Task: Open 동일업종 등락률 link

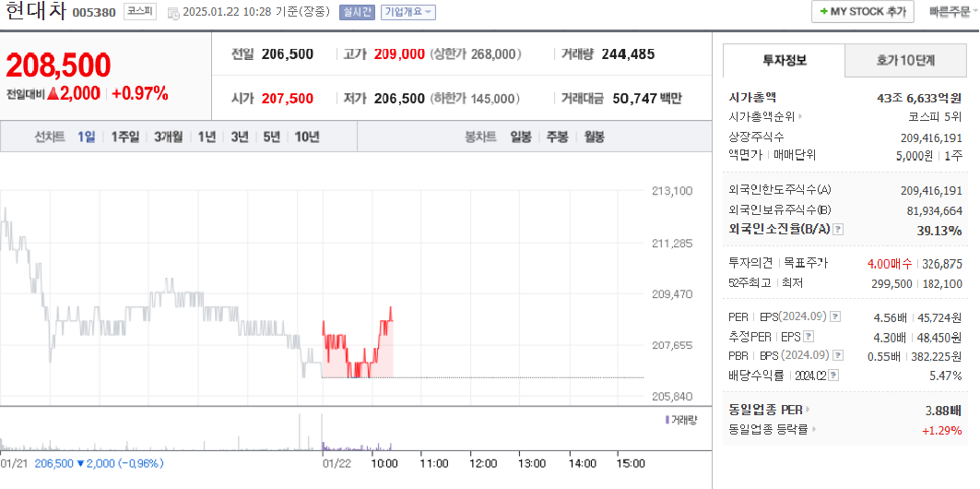Action: pyautogui.click(x=773, y=430)
